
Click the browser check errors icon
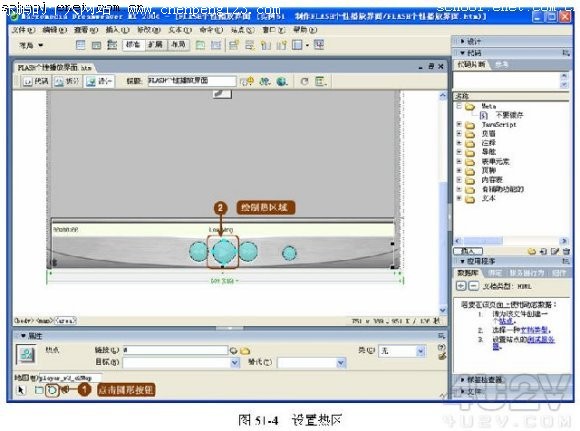point(247,81)
